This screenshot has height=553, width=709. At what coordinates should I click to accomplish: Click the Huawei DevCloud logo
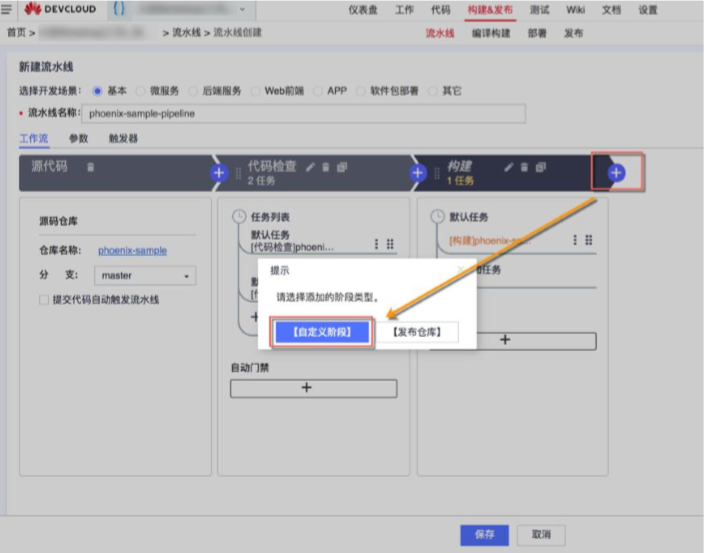60,9
